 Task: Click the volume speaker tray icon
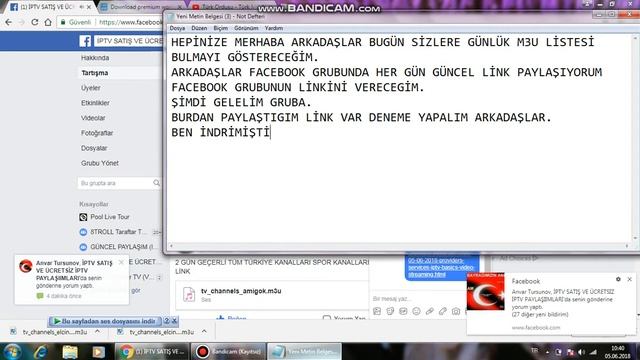tap(582, 352)
